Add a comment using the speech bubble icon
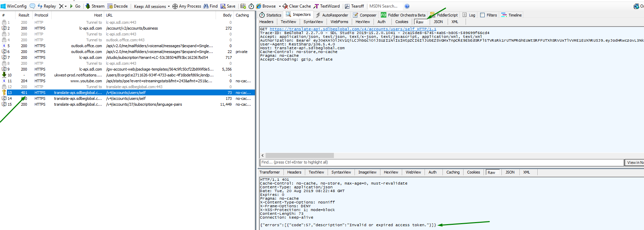The width and height of the screenshot is (644, 230). click(32, 6)
